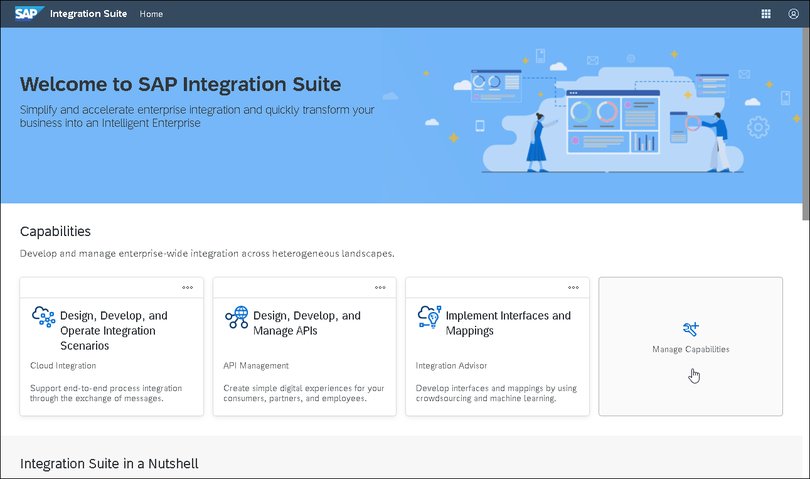Click the Capabilities section heading
The width and height of the screenshot is (810, 479).
pos(55,231)
